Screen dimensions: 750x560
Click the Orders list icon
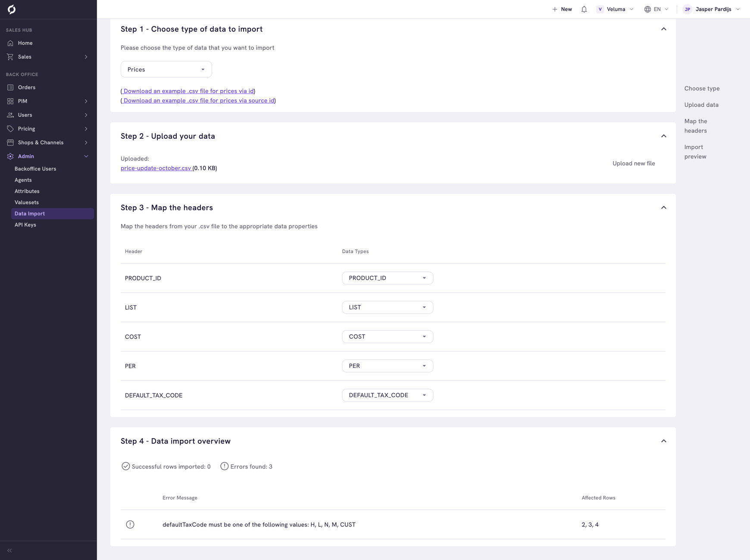[10, 87]
